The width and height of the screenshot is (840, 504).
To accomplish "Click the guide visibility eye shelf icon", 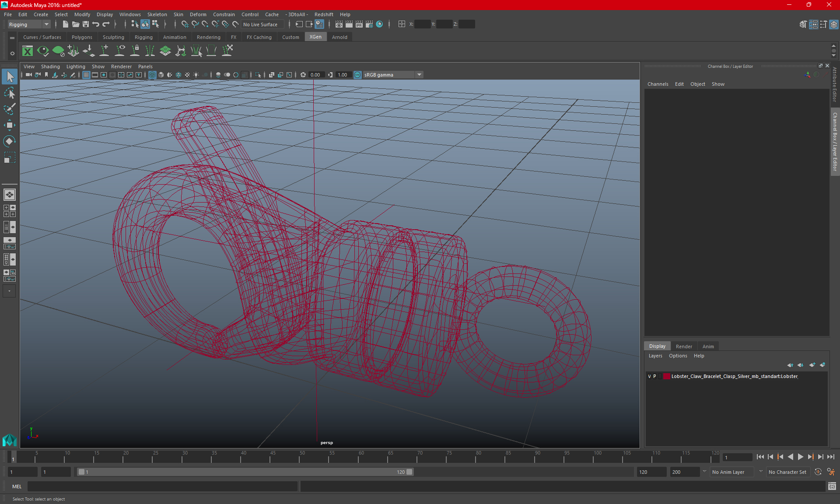I will point(120,51).
